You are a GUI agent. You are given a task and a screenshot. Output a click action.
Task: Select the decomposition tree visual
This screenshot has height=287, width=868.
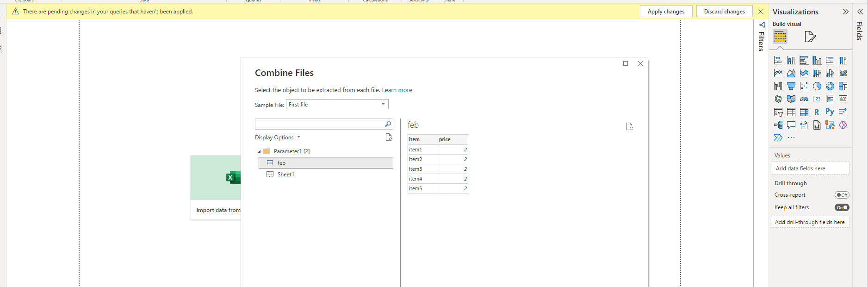(x=778, y=125)
